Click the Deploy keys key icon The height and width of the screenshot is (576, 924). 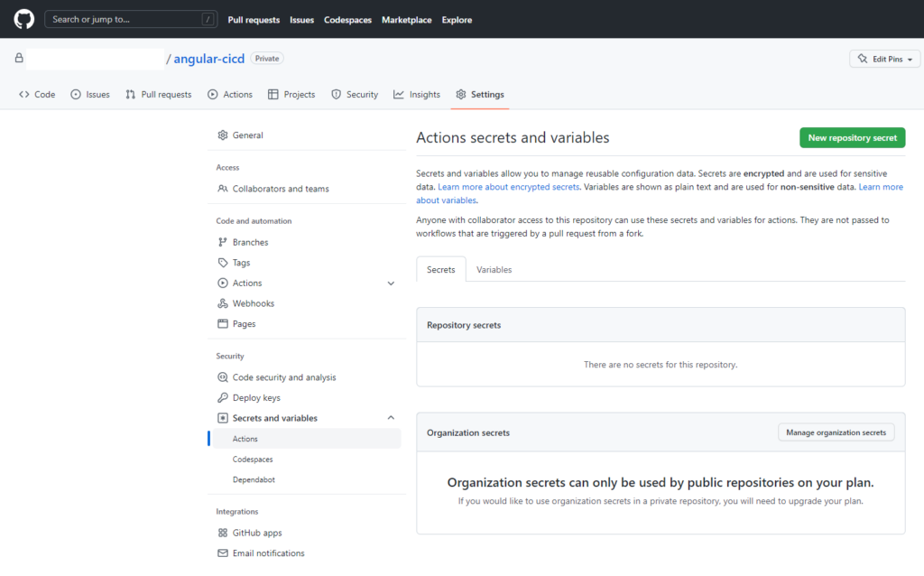point(223,397)
